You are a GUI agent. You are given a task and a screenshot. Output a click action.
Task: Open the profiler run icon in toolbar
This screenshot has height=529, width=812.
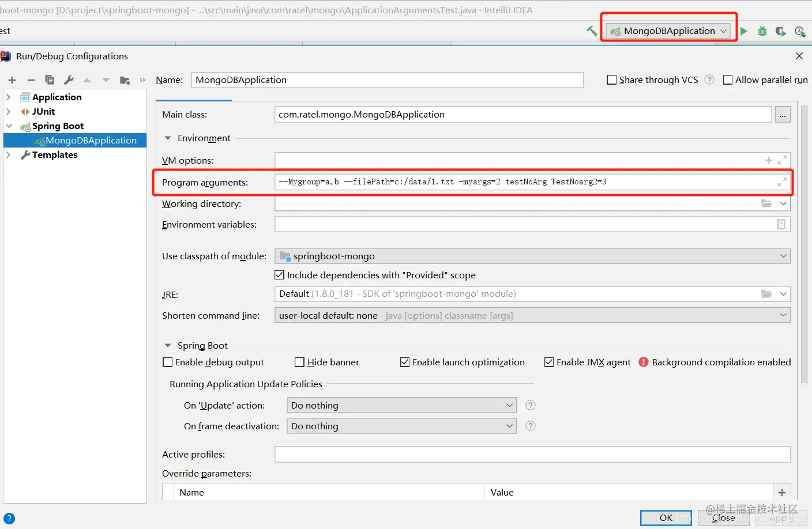(800, 31)
